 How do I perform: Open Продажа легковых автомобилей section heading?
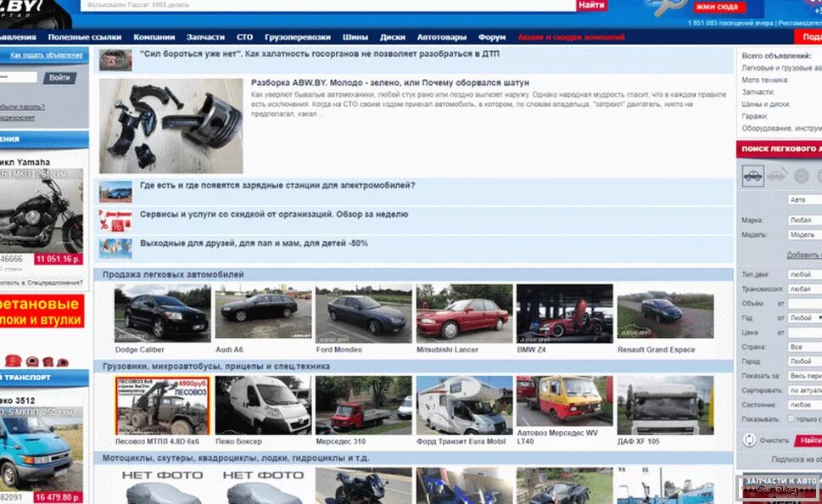[x=173, y=274]
